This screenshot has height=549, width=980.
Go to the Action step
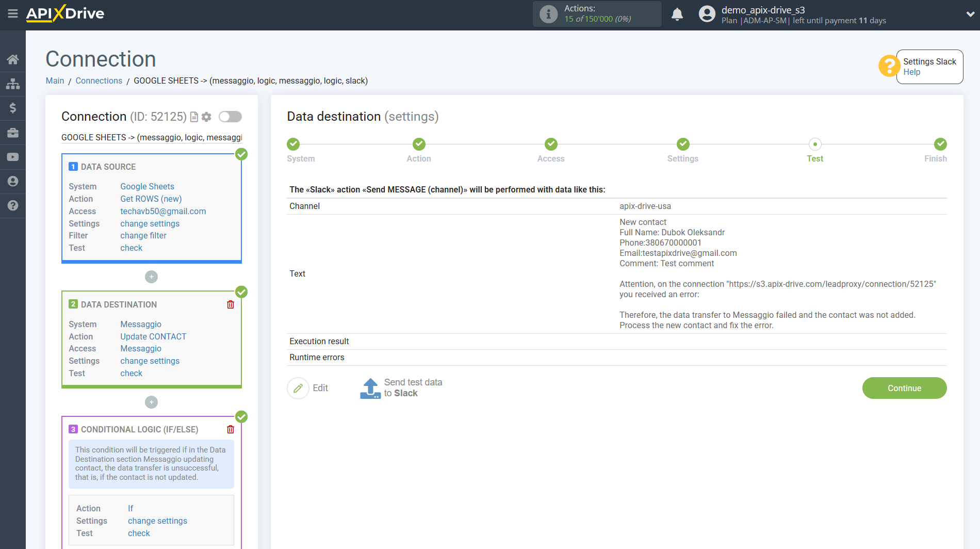point(419,144)
